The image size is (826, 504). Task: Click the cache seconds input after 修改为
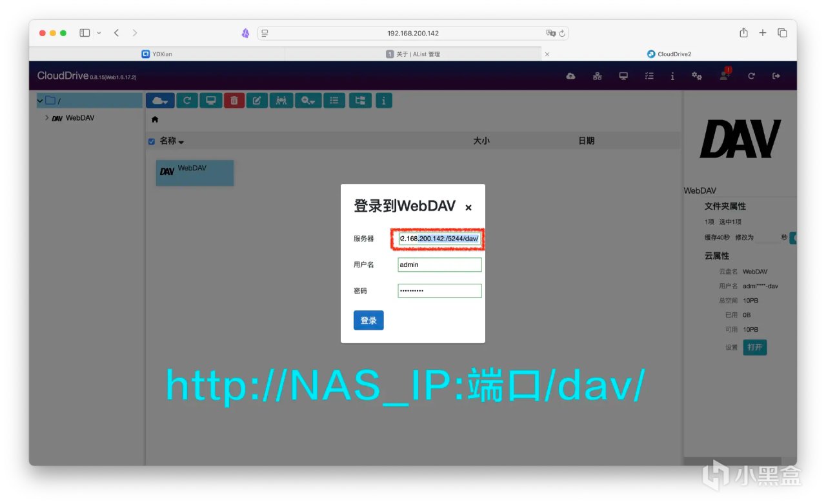(x=767, y=237)
